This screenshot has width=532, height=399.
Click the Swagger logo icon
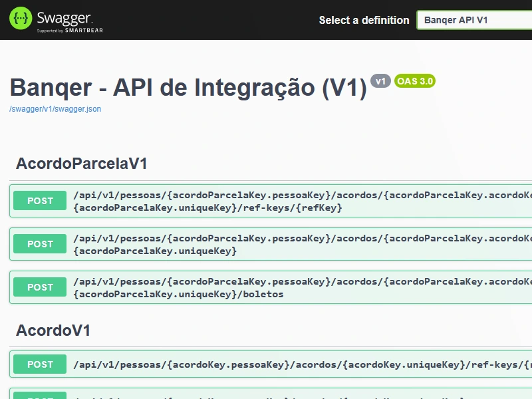coord(21,19)
